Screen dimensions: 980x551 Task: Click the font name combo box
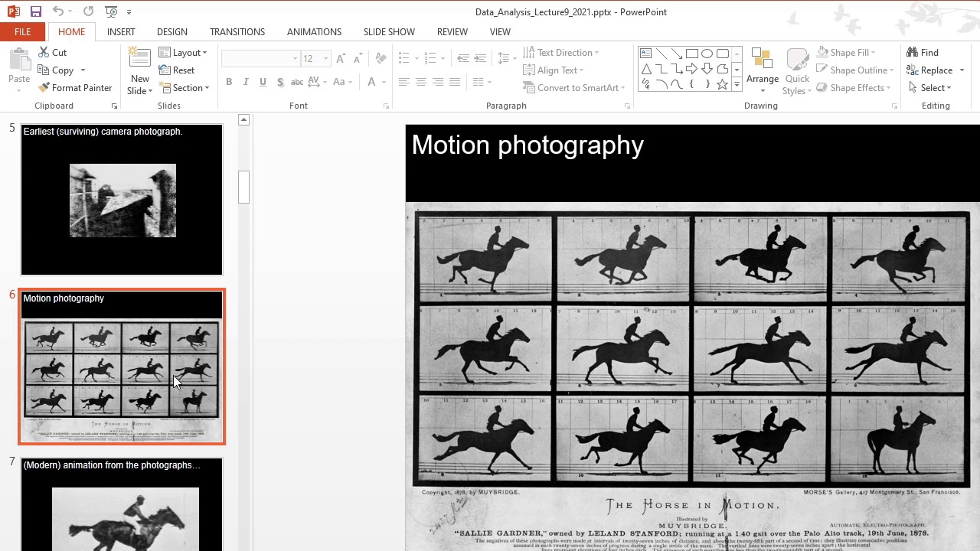(x=260, y=59)
